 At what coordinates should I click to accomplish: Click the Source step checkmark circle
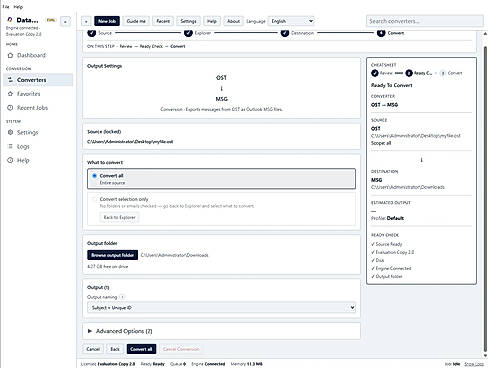pos(91,33)
